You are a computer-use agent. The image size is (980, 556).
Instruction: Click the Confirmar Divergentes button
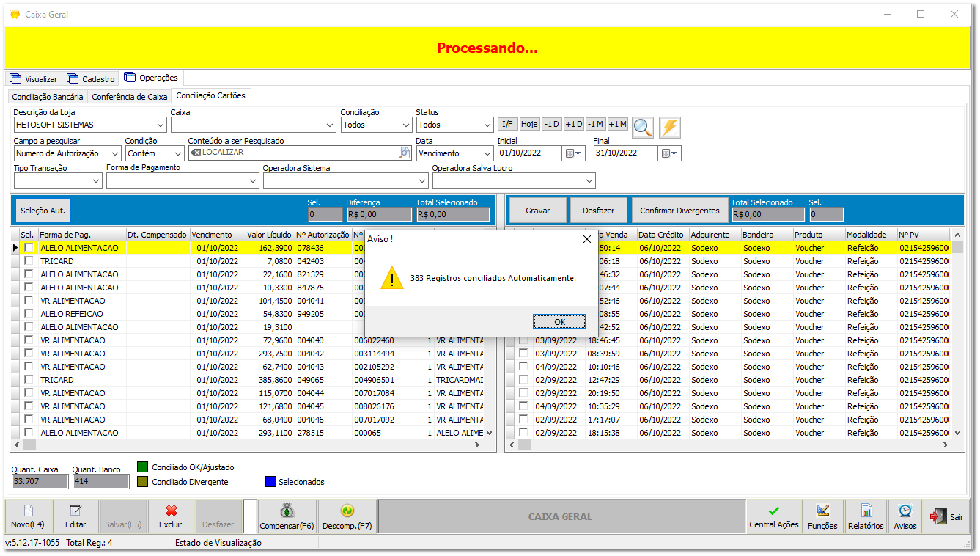pos(679,211)
